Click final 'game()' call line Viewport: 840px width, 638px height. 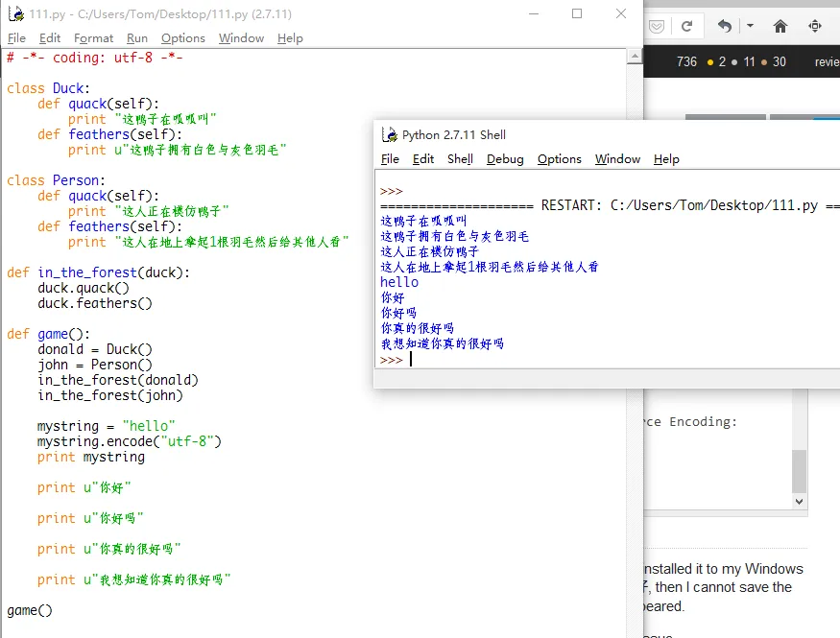30,610
